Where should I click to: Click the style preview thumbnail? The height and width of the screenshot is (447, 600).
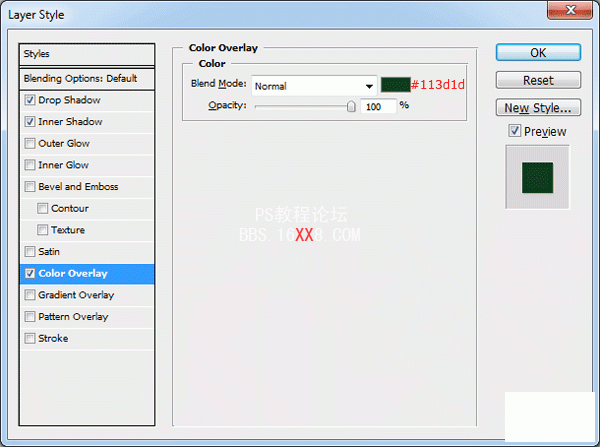click(x=538, y=177)
